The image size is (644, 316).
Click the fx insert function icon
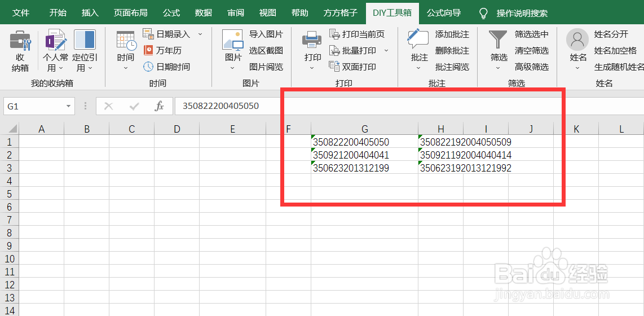pos(159,107)
